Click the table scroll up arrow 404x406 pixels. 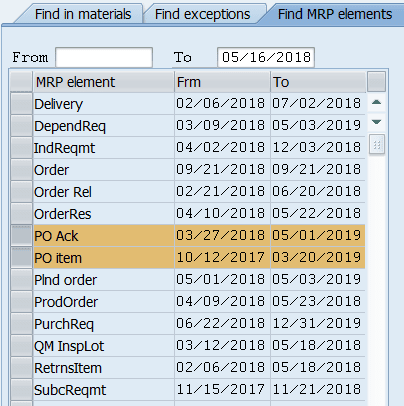click(x=376, y=103)
